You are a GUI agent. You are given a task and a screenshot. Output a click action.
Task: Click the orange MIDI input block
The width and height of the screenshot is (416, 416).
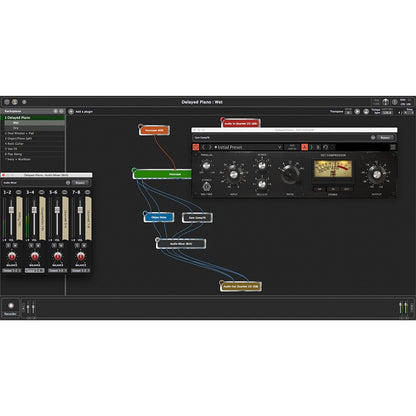click(154, 130)
